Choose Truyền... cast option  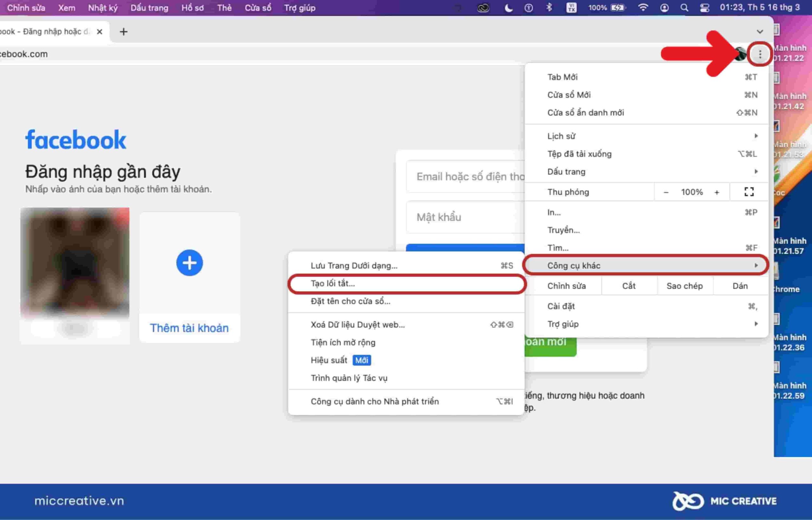[646, 230]
